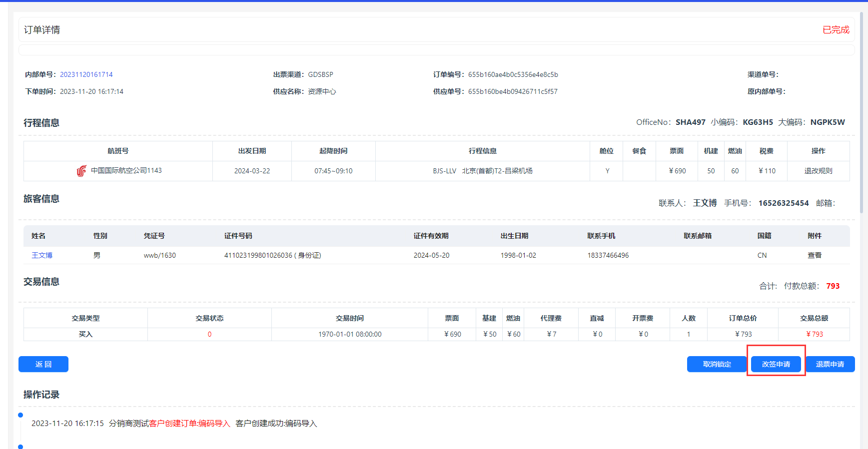Open internal order number 20231120161714
Screen dimensions: 868x449
tap(86, 74)
